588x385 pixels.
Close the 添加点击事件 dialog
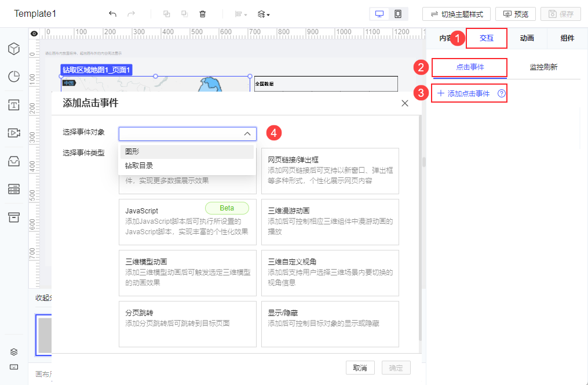[404, 103]
